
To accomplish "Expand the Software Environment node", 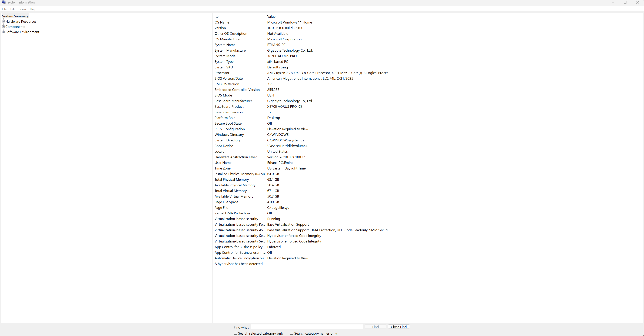I will tap(4, 32).
